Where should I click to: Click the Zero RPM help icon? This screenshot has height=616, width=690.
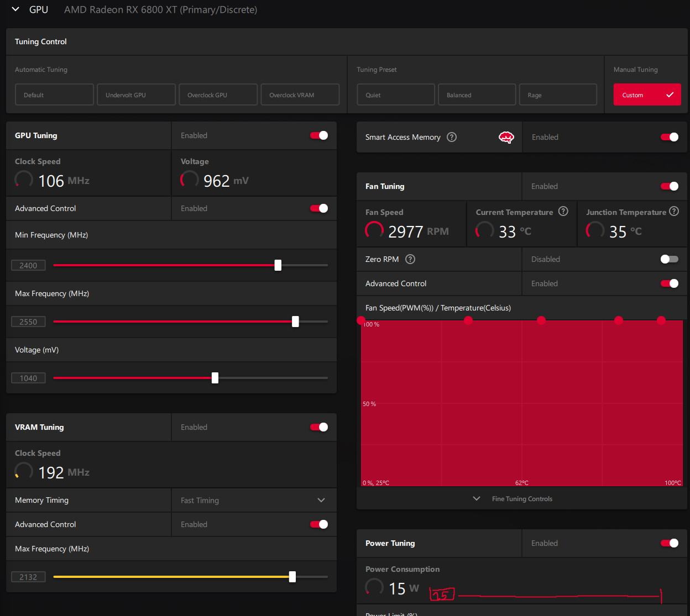tap(410, 259)
